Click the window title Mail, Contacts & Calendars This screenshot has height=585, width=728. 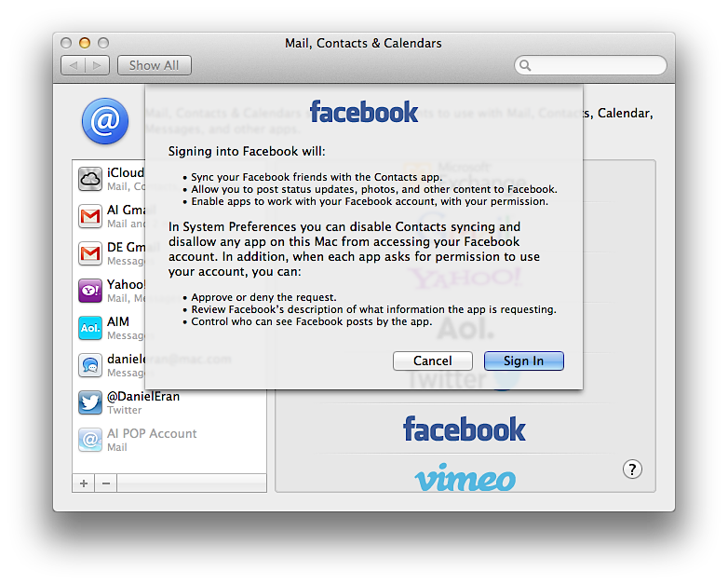click(363, 43)
